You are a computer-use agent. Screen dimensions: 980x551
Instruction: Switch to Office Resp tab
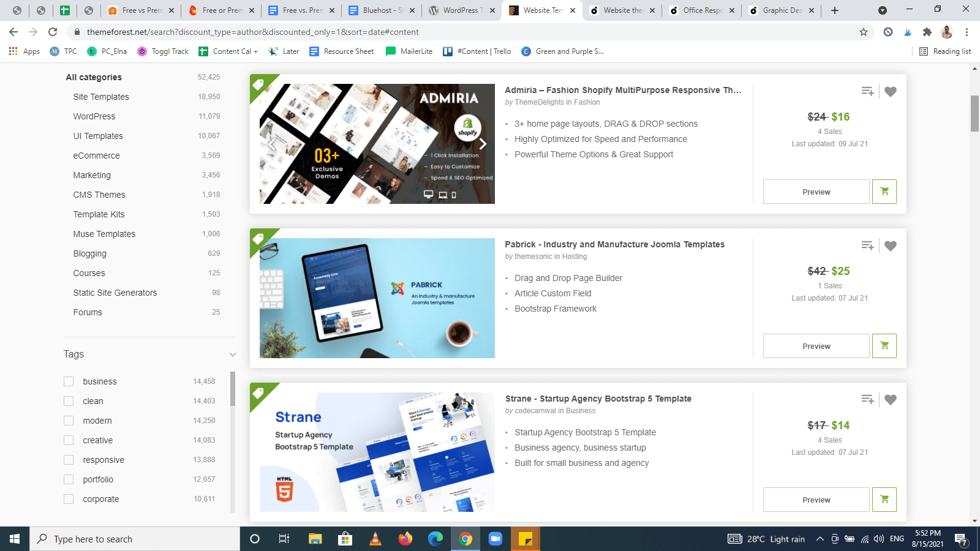click(x=701, y=10)
